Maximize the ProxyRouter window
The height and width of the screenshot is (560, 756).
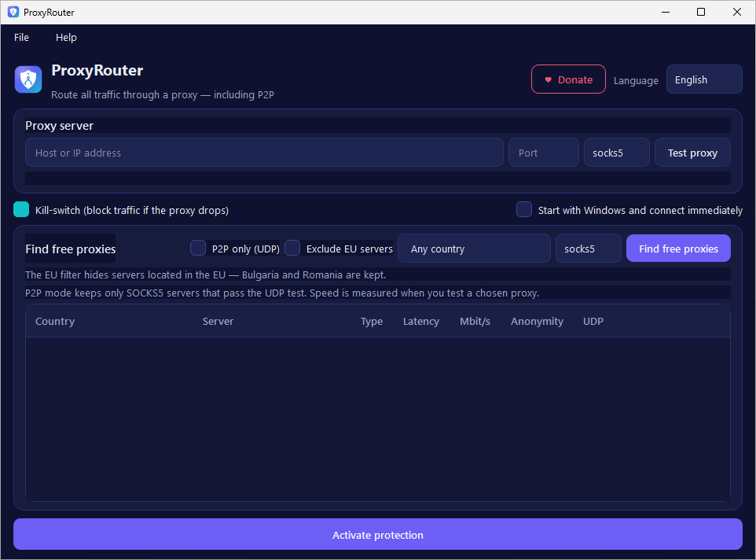(701, 12)
